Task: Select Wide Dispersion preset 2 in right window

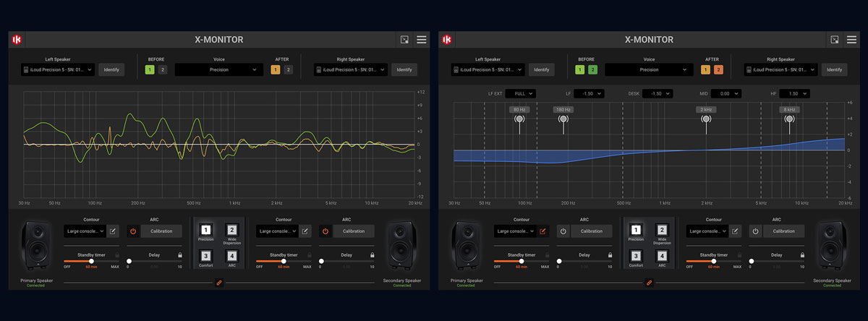Action: click(x=662, y=231)
